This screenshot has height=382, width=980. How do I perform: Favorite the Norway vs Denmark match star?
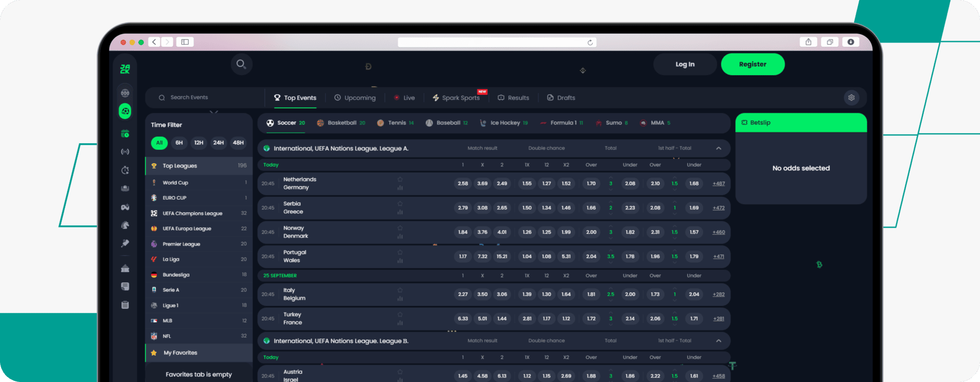pyautogui.click(x=400, y=228)
